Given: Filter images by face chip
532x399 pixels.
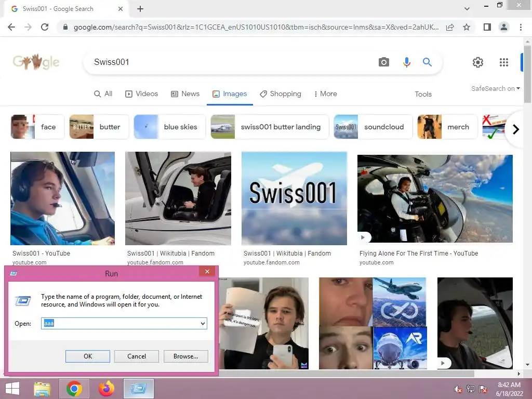Looking at the screenshot, I should tap(37, 127).
